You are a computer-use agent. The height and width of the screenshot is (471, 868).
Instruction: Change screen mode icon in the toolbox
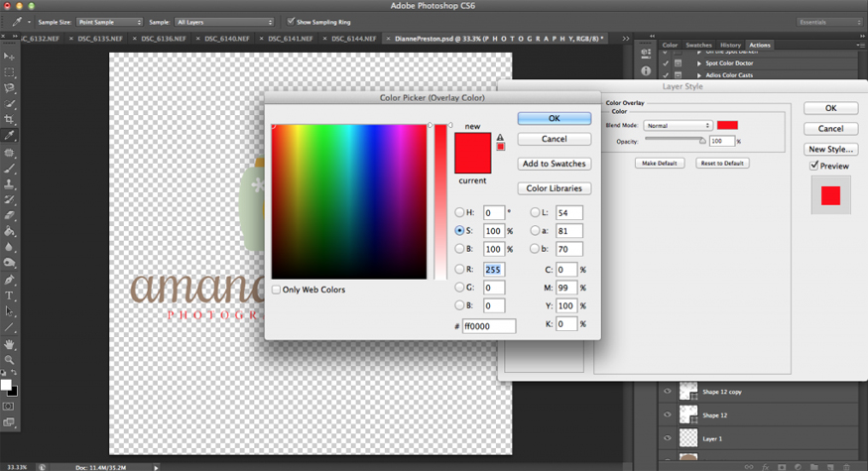point(9,422)
